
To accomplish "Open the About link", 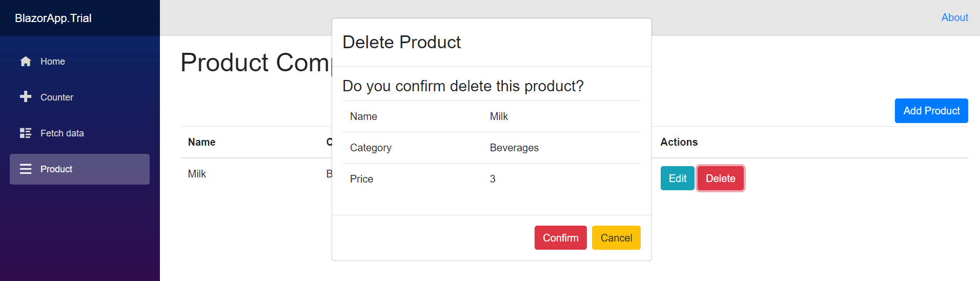I will (x=954, y=17).
